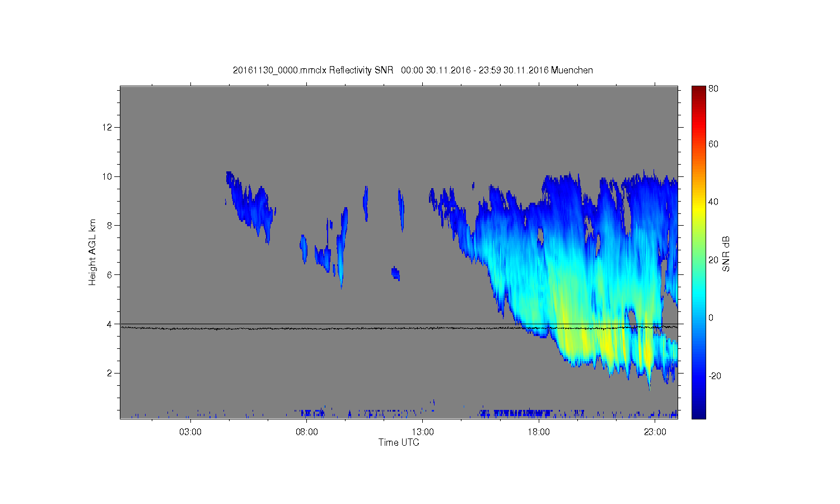840x504 pixels.
Task: Click the colorbar value 40
Action: pos(713,202)
